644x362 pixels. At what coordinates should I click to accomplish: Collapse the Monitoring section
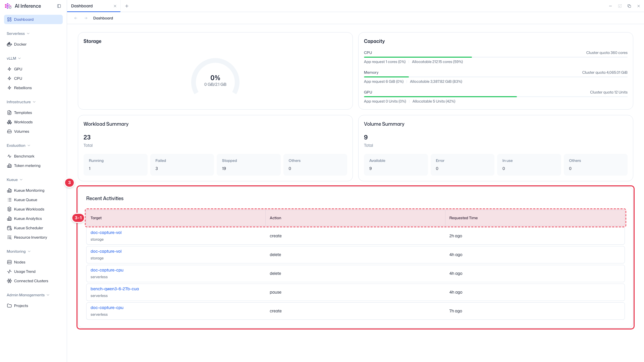coord(19,251)
